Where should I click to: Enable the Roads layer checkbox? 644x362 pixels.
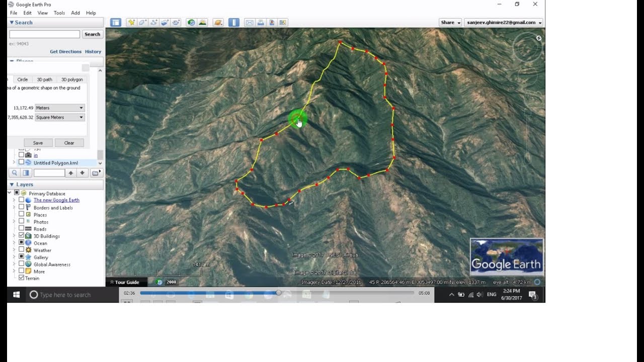point(21,228)
